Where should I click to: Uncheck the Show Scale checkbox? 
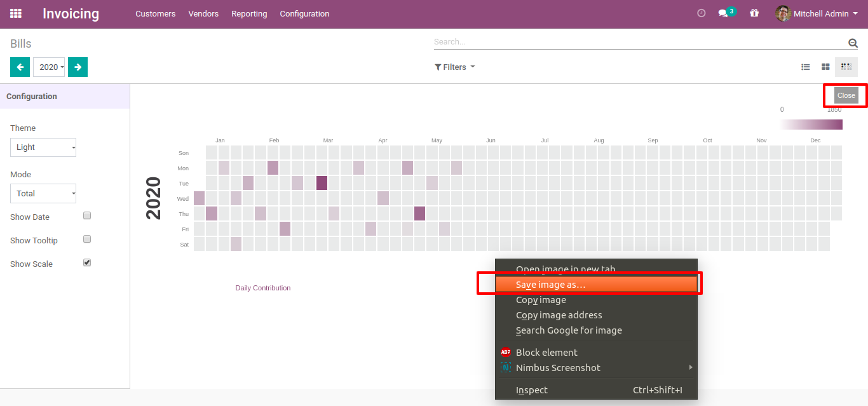pos(87,263)
